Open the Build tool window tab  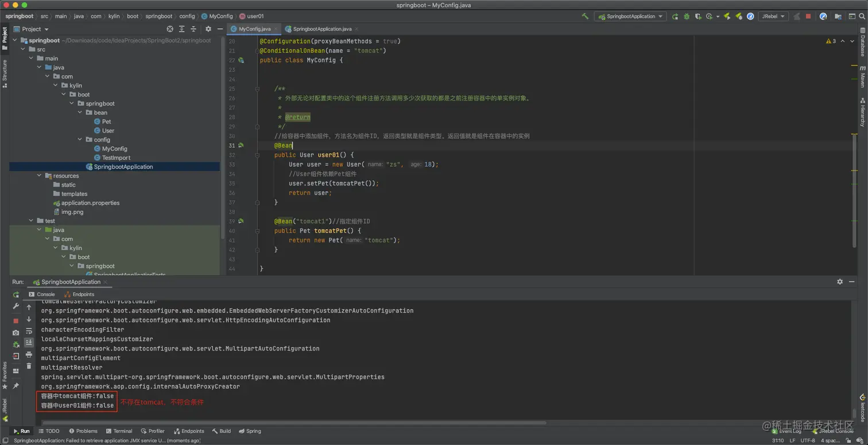tap(222, 431)
